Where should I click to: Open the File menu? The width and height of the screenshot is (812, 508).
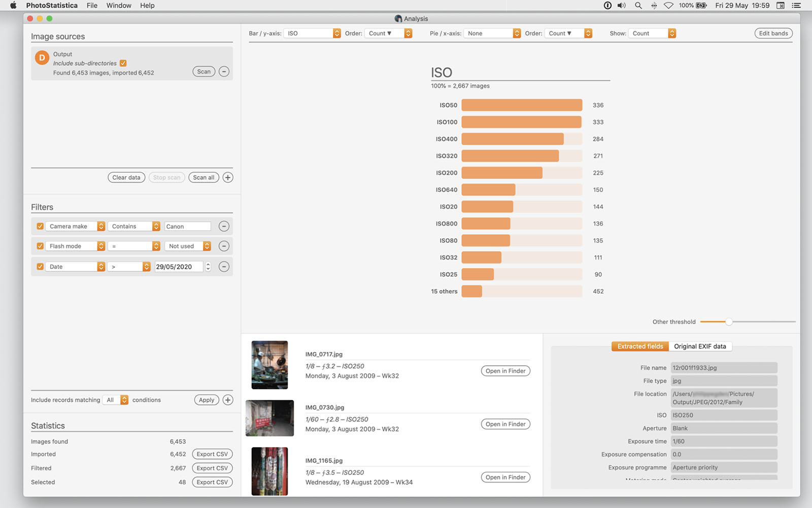click(x=92, y=6)
